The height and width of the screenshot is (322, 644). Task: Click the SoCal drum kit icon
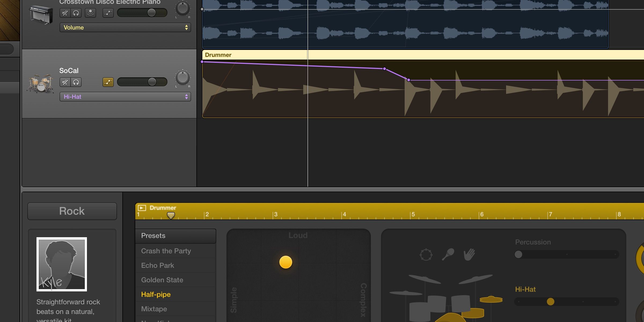[x=41, y=83]
